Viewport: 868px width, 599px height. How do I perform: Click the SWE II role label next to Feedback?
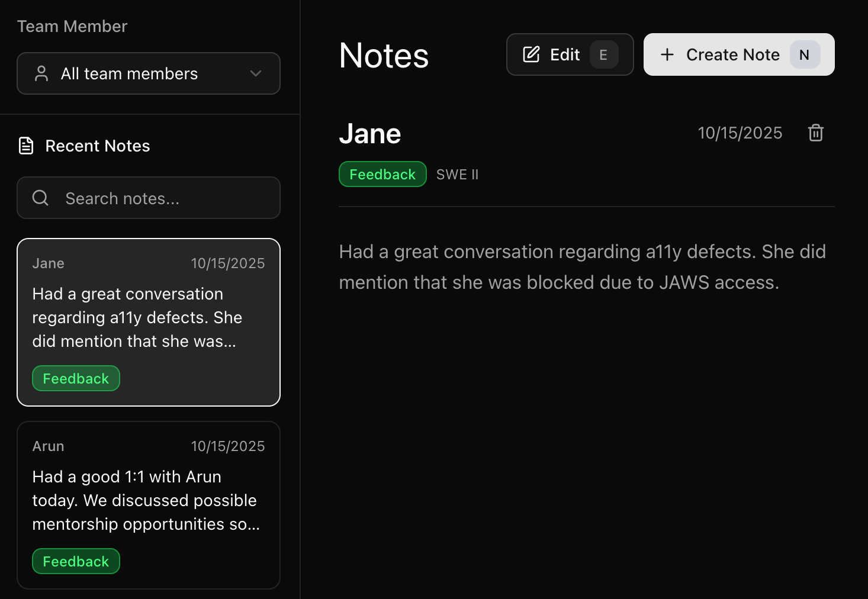pos(457,174)
